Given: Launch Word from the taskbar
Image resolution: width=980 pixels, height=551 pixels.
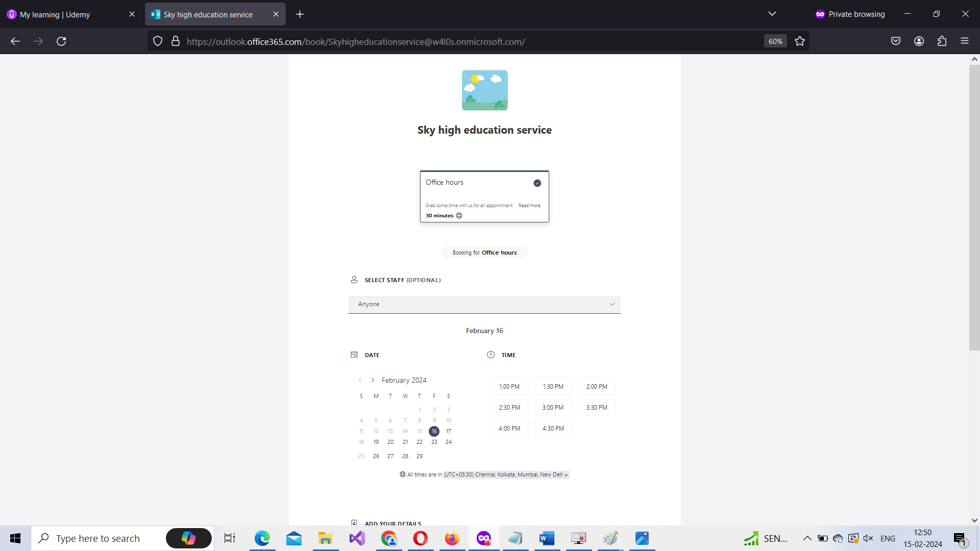Looking at the screenshot, I should 547,538.
